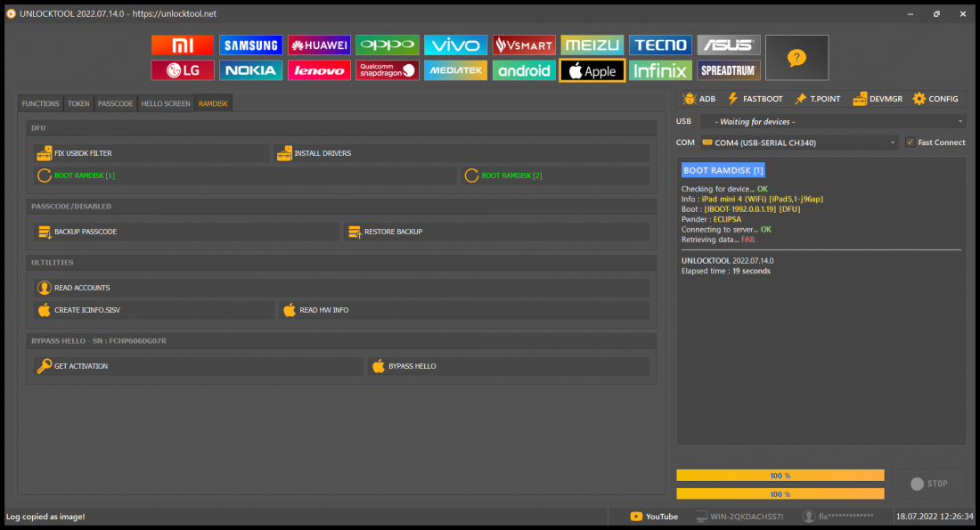Run RESTORE BACKUP
Screen dimensions: 980x530
[x=496, y=232]
